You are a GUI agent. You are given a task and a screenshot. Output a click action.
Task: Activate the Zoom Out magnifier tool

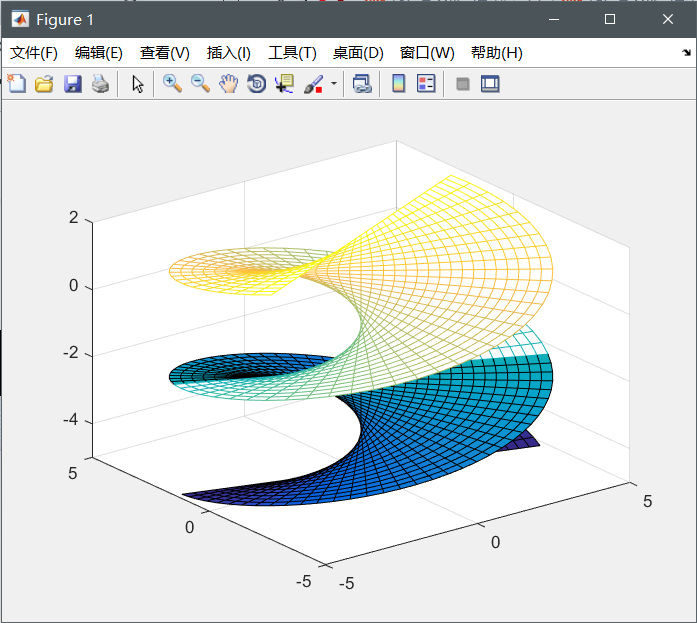tap(200, 84)
